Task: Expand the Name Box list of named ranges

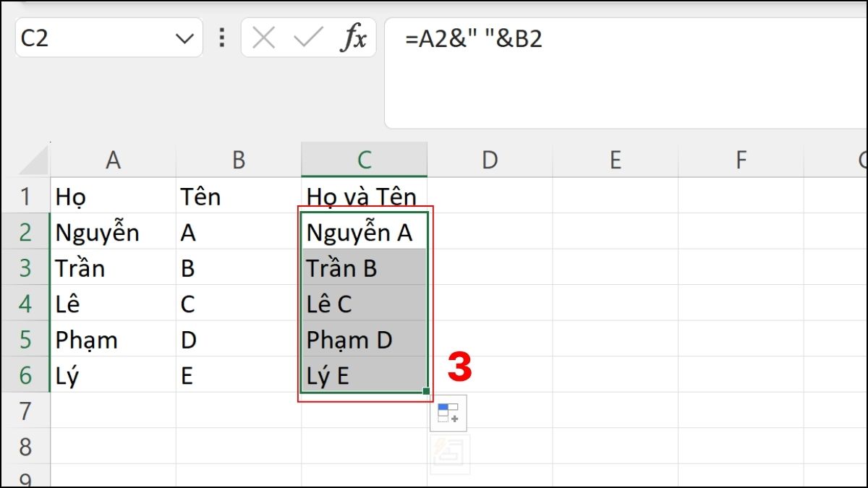Action: [185, 38]
